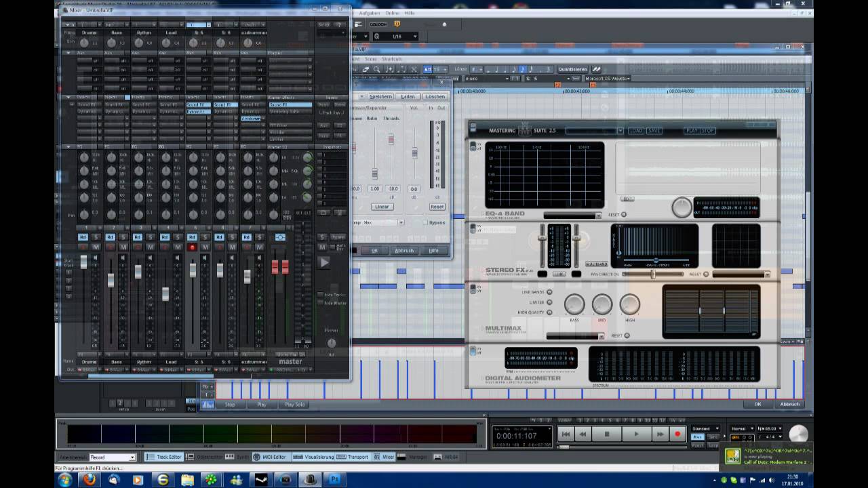The width and height of the screenshot is (868, 488).
Task: Click the Linear button in compressor dialog
Action: tap(382, 207)
